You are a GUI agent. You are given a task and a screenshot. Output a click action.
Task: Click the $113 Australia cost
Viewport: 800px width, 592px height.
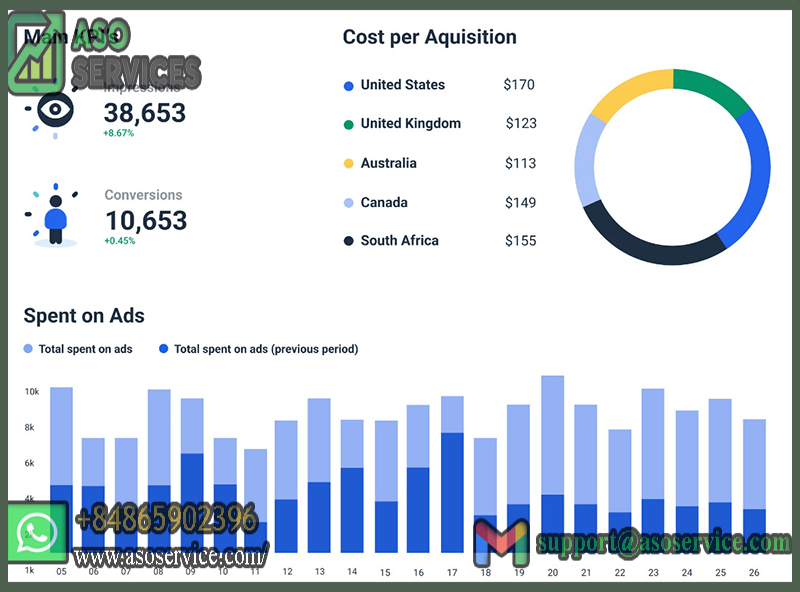(x=520, y=163)
